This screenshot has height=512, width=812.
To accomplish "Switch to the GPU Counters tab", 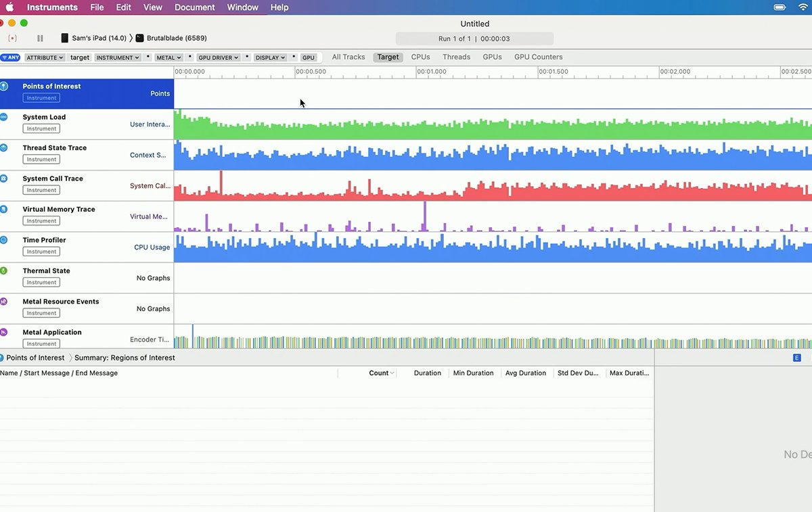I will coord(538,57).
